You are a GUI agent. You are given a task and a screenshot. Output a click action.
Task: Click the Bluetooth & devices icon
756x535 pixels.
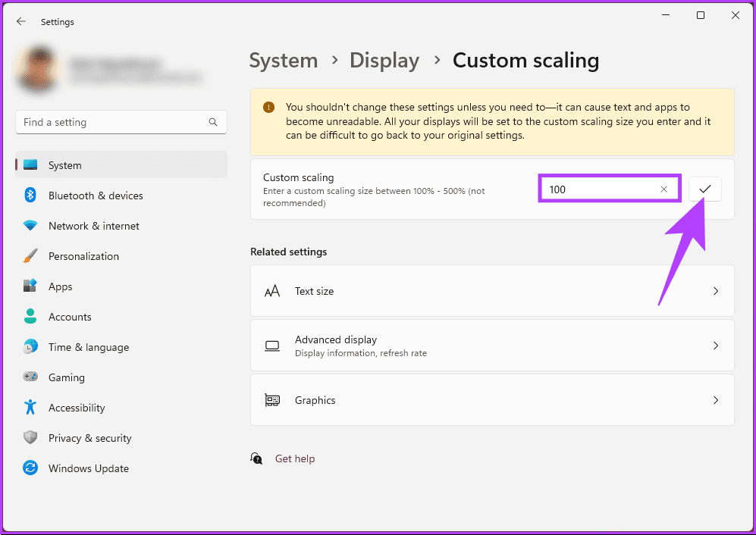[x=30, y=196]
